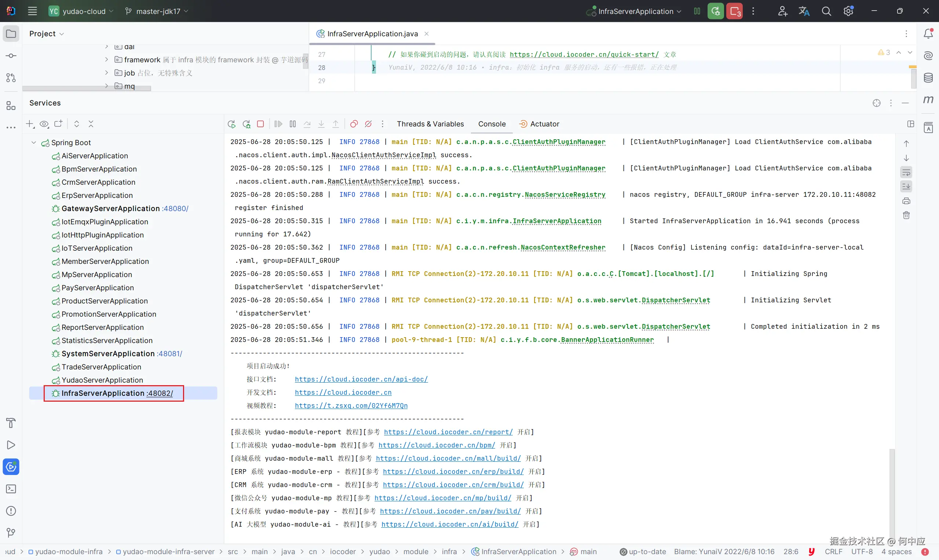Click the cloud.iocoder.cn/report/ tutorial link
Viewport: 939px width, 560px height.
448,432
